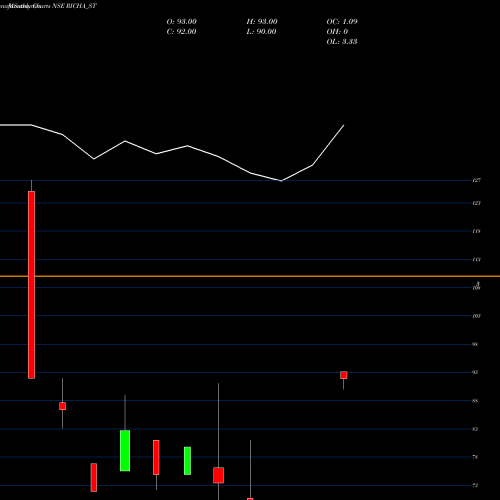The image size is (500, 500).
Task: Click the 92 price axis label
Action: coord(475,372)
